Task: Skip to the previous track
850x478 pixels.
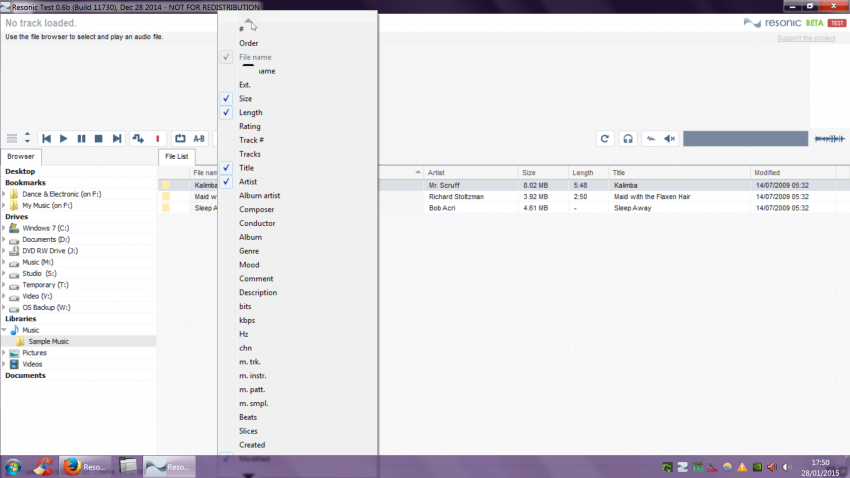Action: coord(46,139)
